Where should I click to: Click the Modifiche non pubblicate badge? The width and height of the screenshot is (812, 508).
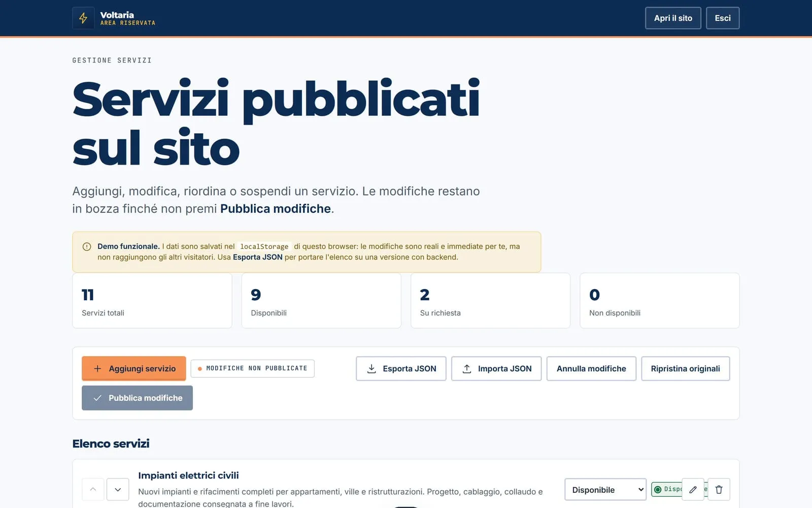[x=253, y=368]
